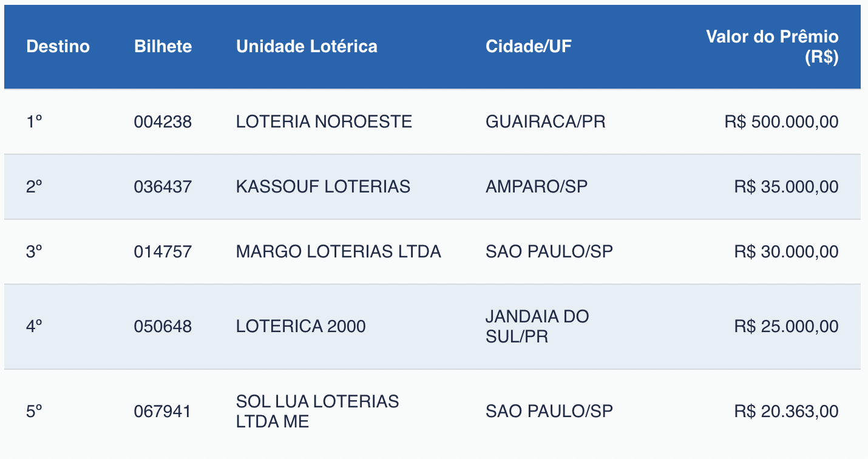
Task: Click the R$ 35.000,00 prize value
Action: click(x=786, y=186)
